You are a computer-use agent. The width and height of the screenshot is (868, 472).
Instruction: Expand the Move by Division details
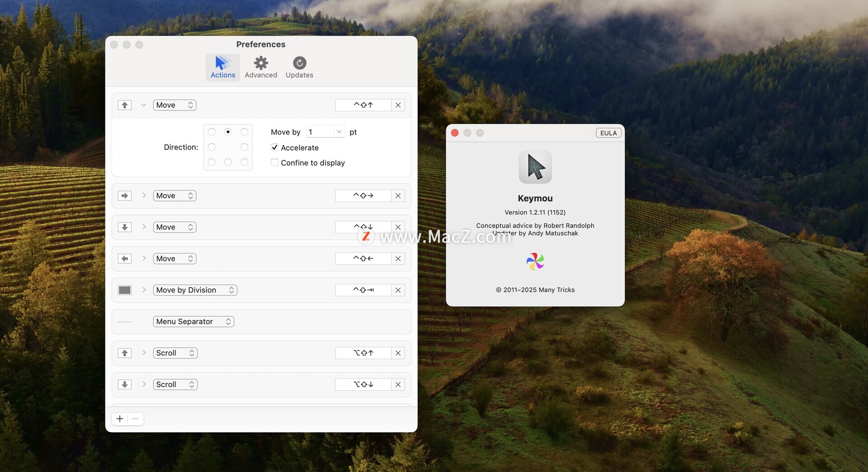coord(144,290)
